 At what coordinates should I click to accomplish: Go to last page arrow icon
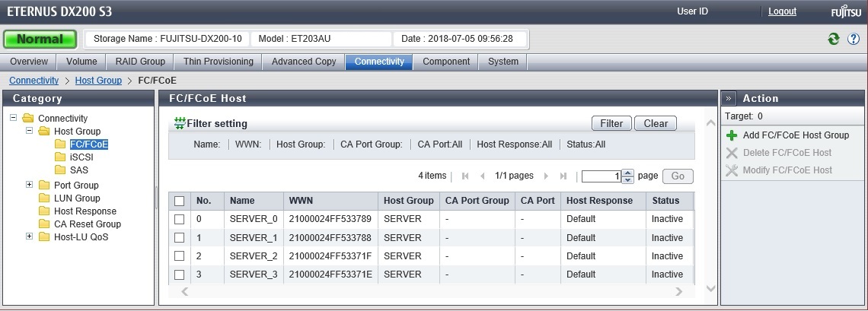pyautogui.click(x=563, y=176)
